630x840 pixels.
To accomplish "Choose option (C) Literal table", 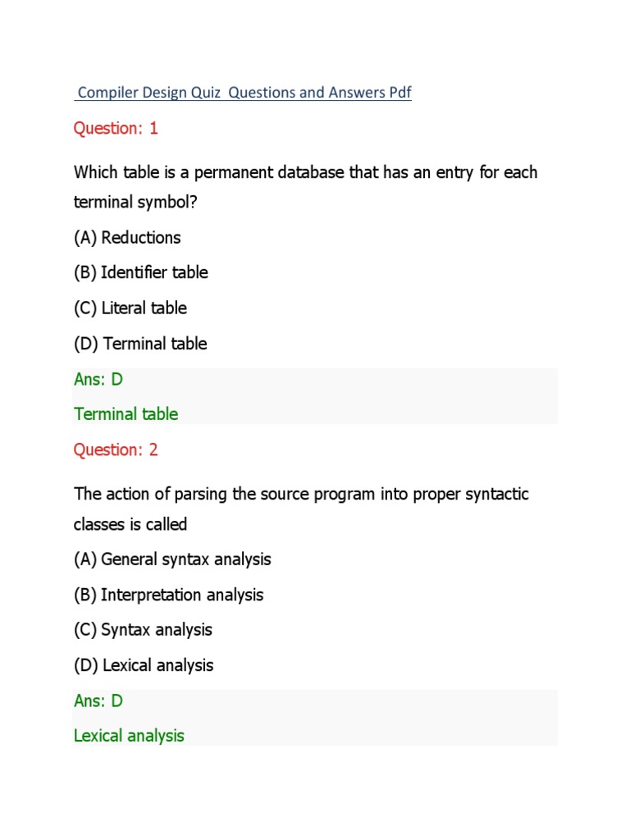I will pyautogui.click(x=130, y=308).
